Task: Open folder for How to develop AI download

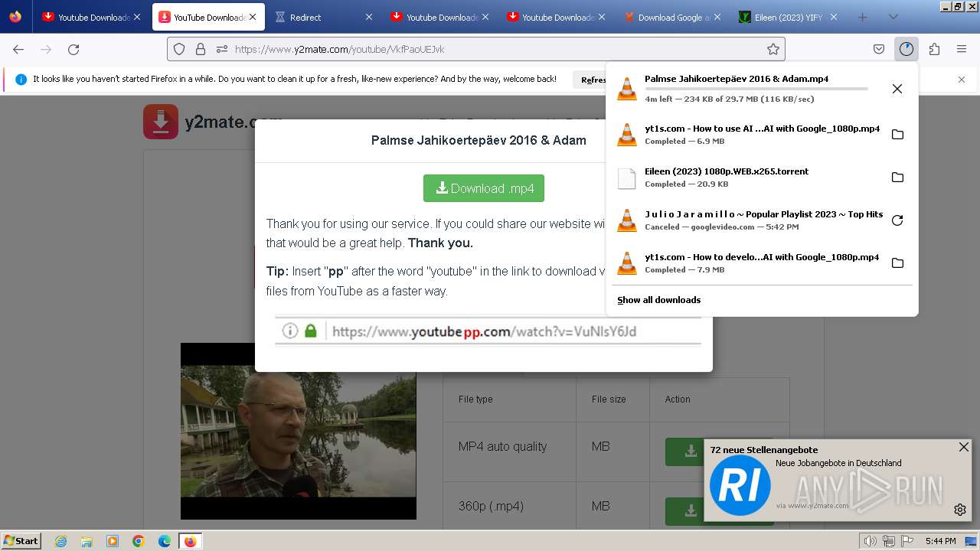Action: [x=897, y=263]
